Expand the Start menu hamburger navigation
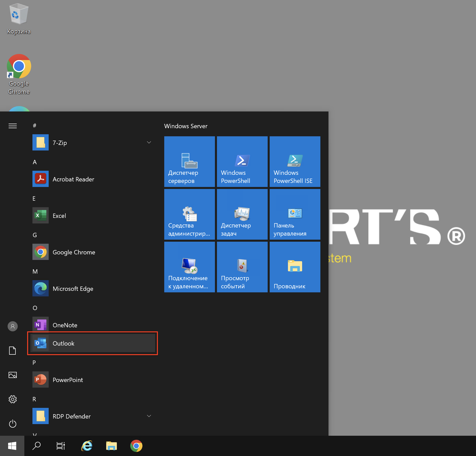Image resolution: width=476 pixels, height=456 pixels. [x=13, y=126]
